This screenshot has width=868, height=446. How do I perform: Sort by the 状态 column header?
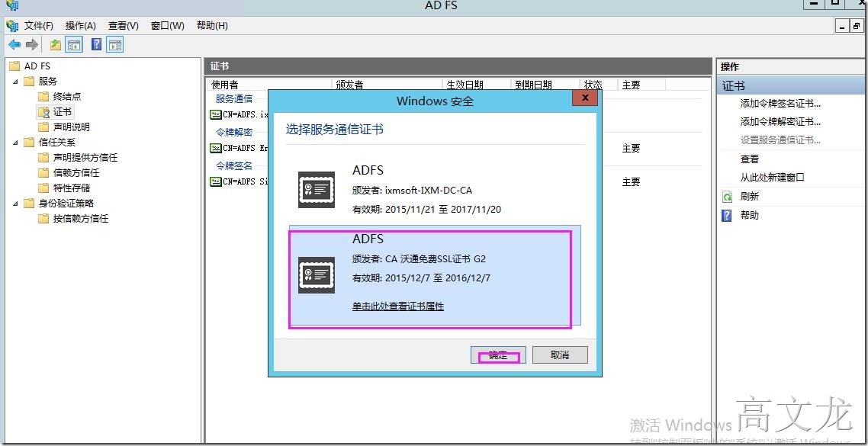(599, 85)
